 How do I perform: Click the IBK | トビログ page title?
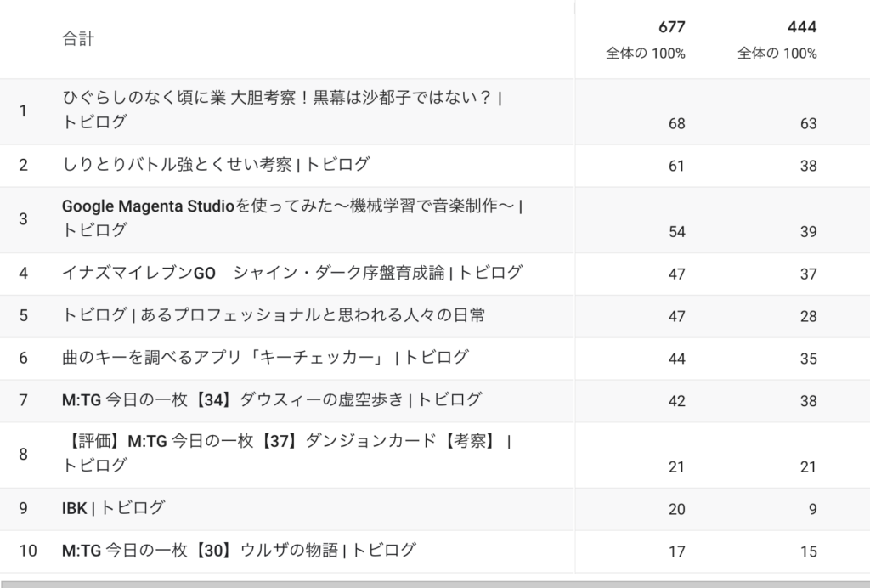tap(113, 508)
